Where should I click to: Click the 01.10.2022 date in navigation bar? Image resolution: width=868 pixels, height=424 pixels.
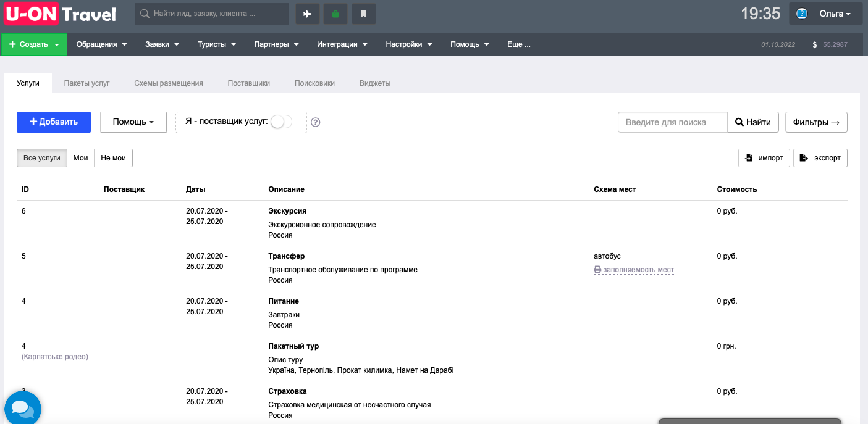[x=778, y=45]
